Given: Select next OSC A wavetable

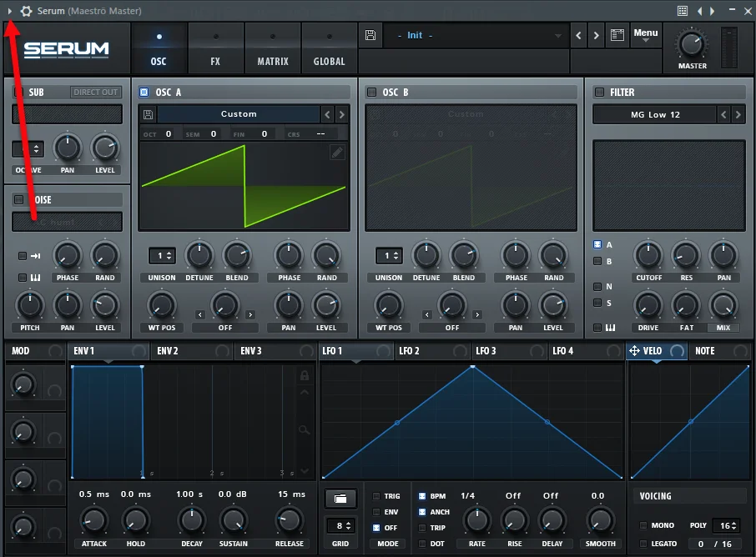Looking at the screenshot, I should pos(341,115).
